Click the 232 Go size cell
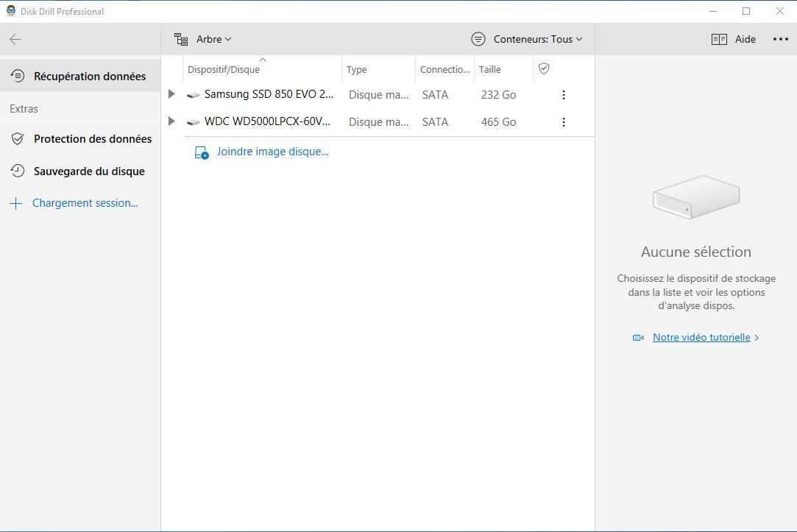 tap(499, 95)
